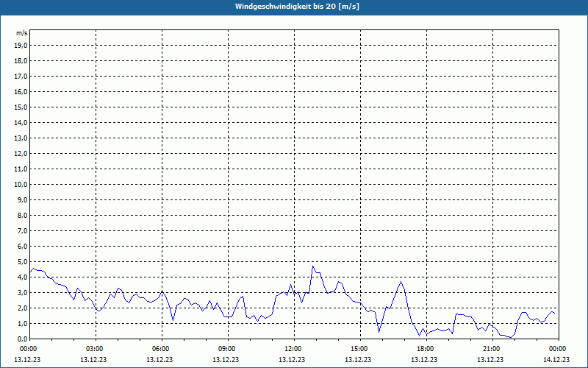Choose the 1,0 axis value
Viewport: 588px width, 368px height.
(x=22, y=323)
